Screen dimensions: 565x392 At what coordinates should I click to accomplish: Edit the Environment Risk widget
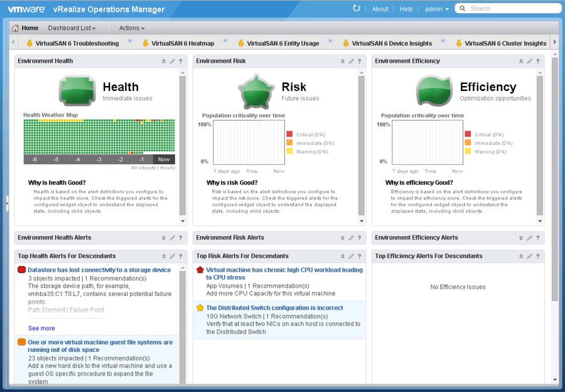351,61
